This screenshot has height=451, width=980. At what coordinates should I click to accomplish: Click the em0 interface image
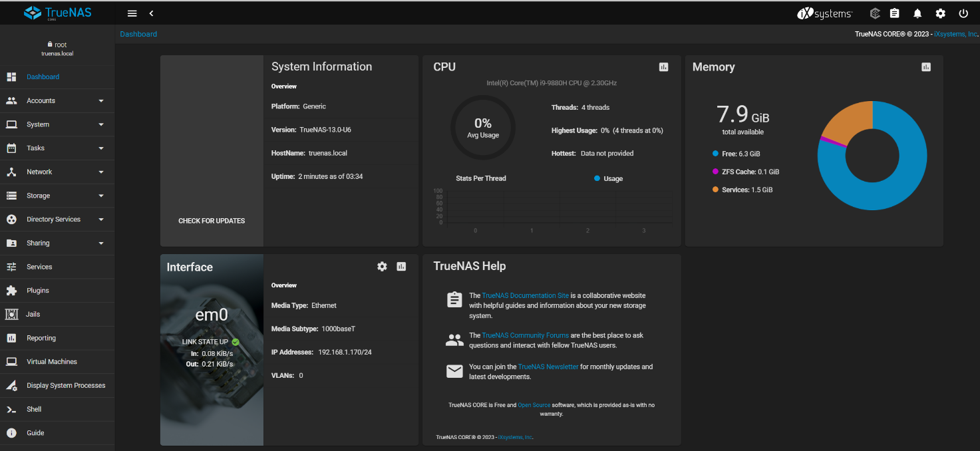coord(212,350)
